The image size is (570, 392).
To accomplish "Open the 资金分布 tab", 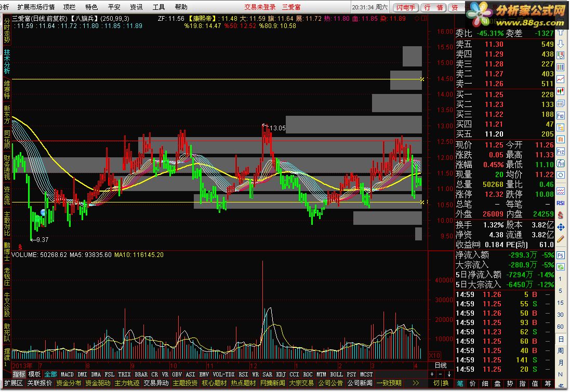I will click(69, 383).
